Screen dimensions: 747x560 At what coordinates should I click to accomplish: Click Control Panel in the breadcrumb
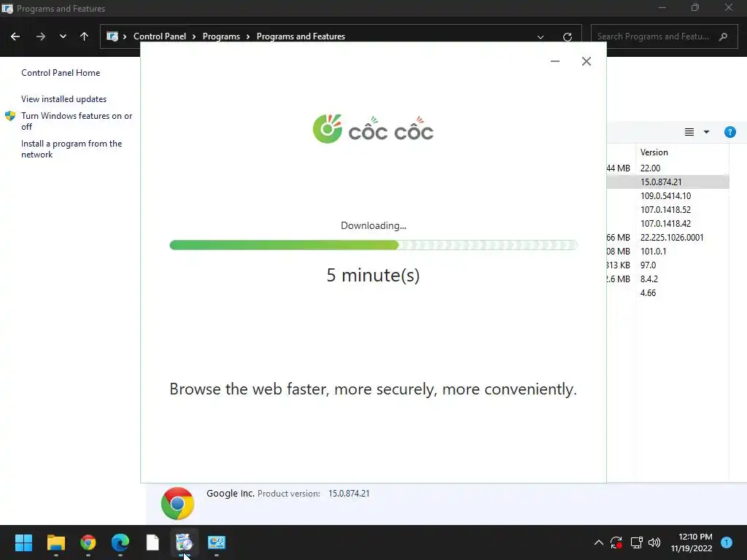(160, 36)
